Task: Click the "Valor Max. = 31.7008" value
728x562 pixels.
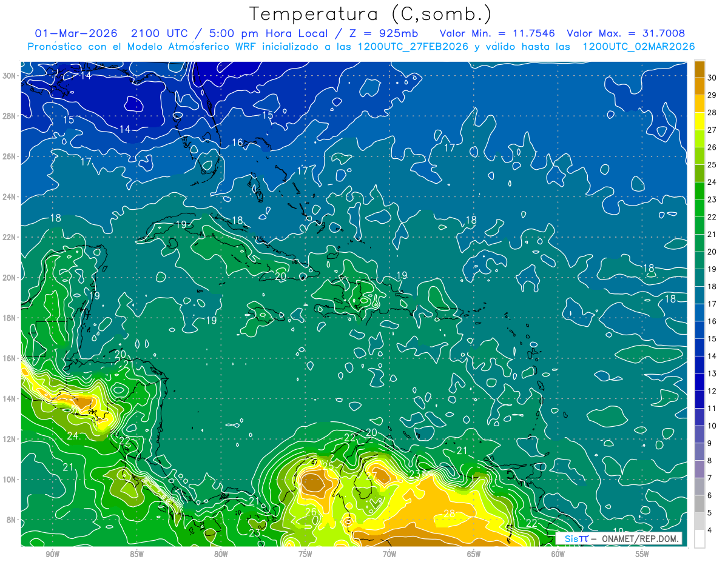Action: click(x=626, y=33)
